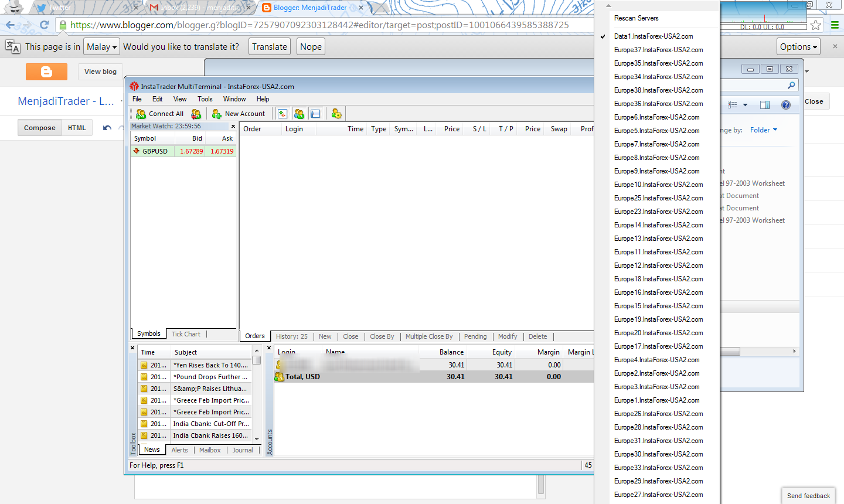Click the Send feedback button
This screenshot has width=844, height=504.
[x=809, y=496]
